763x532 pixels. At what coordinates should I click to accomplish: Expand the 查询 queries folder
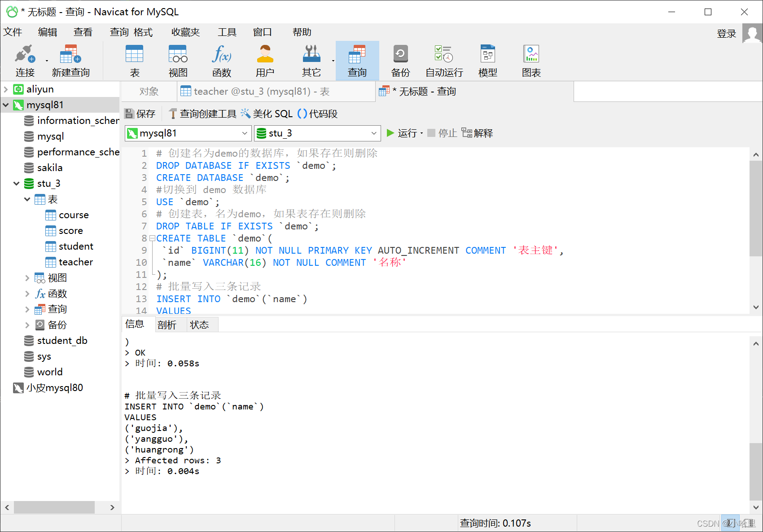pos(27,309)
